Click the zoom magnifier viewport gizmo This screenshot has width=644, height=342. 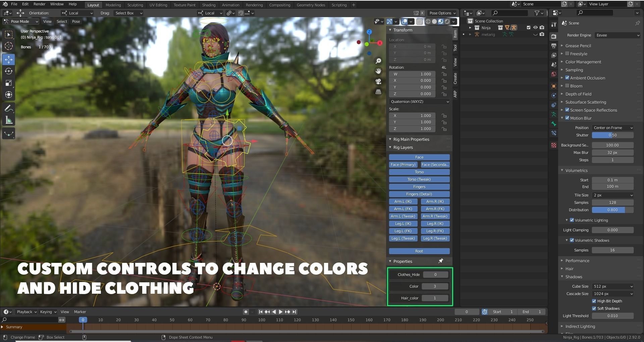[378, 61]
